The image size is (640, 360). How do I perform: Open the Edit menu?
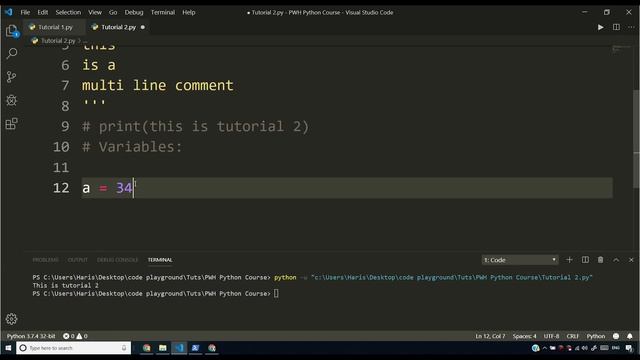pos(42,12)
